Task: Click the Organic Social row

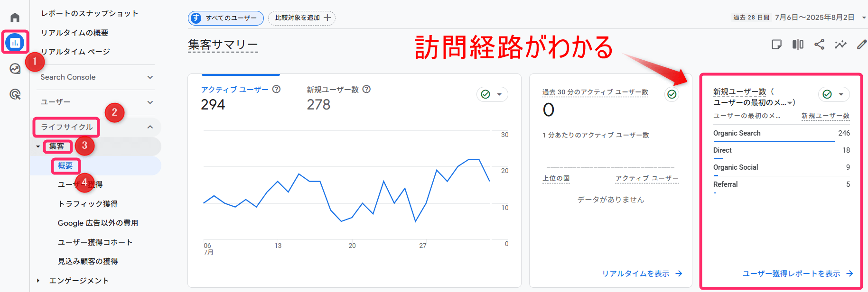Action: pos(781,167)
